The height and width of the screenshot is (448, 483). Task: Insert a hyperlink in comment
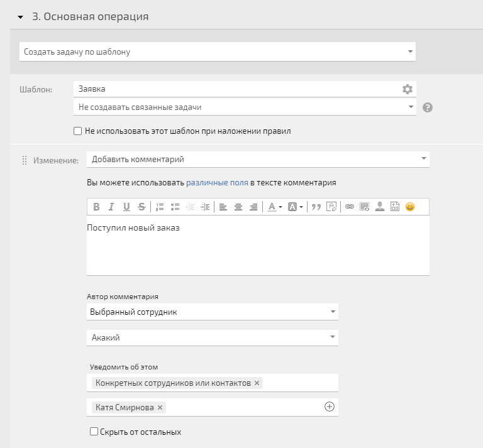(349, 207)
